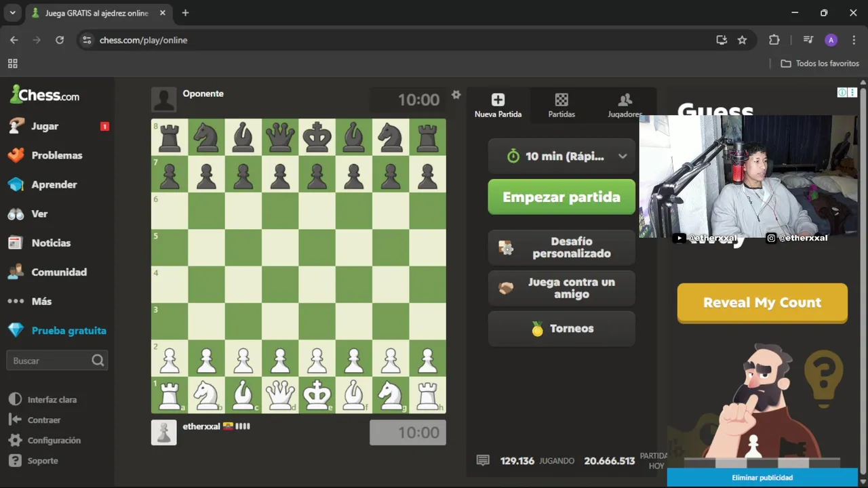The height and width of the screenshot is (488, 868).
Task: Open the browser profile avatar
Action: coord(831,40)
